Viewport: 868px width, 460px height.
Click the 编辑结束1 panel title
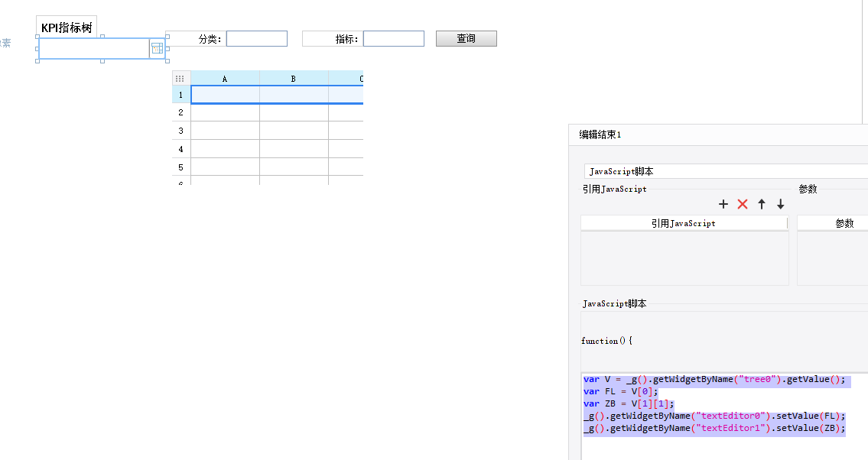coord(600,134)
